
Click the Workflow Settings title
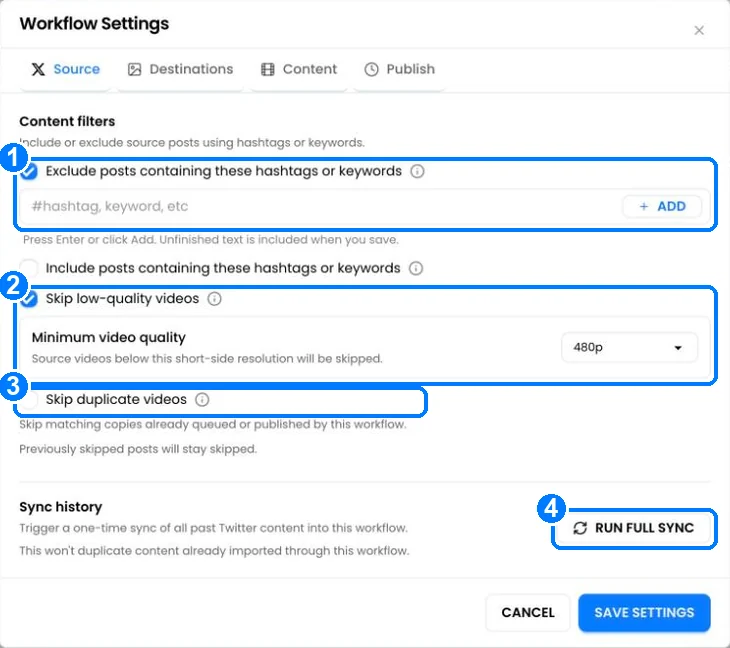(x=94, y=24)
